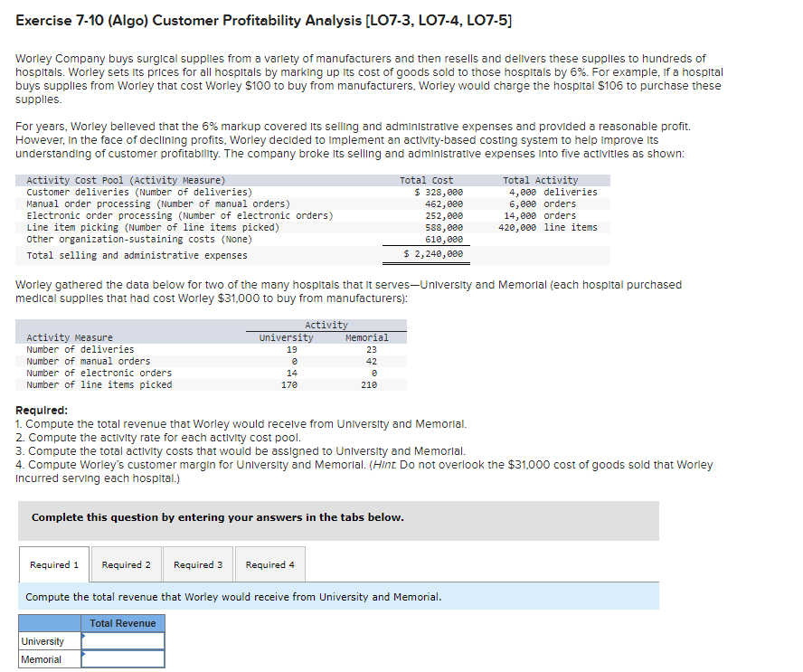Click the Activity Measure header in second table
The width and height of the screenshot is (803, 672).
[x=69, y=337]
